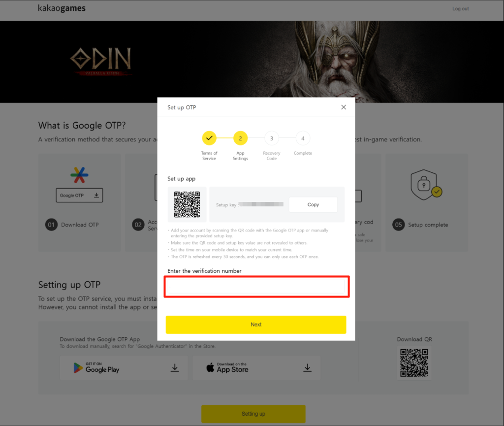504x426 pixels.
Task: Click the kakaogames logo
Action: pyautogui.click(x=62, y=8)
